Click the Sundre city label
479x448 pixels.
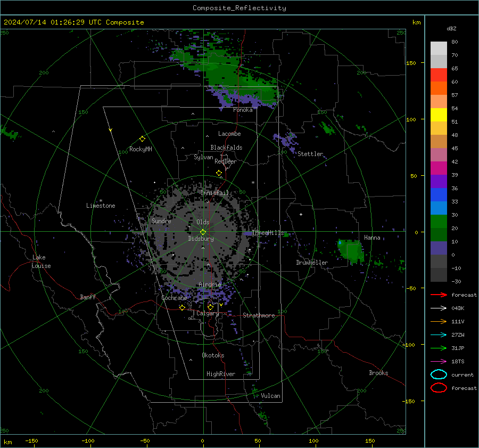161,221
